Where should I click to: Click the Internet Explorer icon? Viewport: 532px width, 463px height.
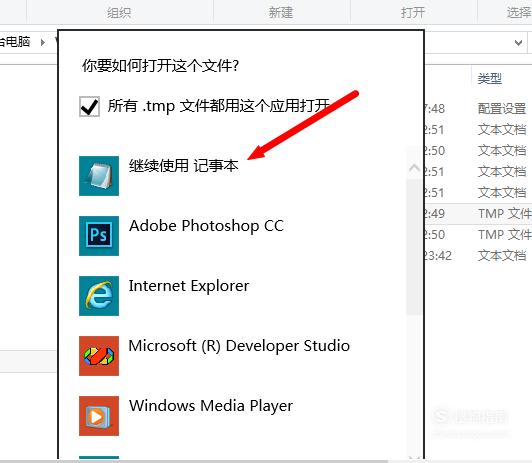pos(99,296)
